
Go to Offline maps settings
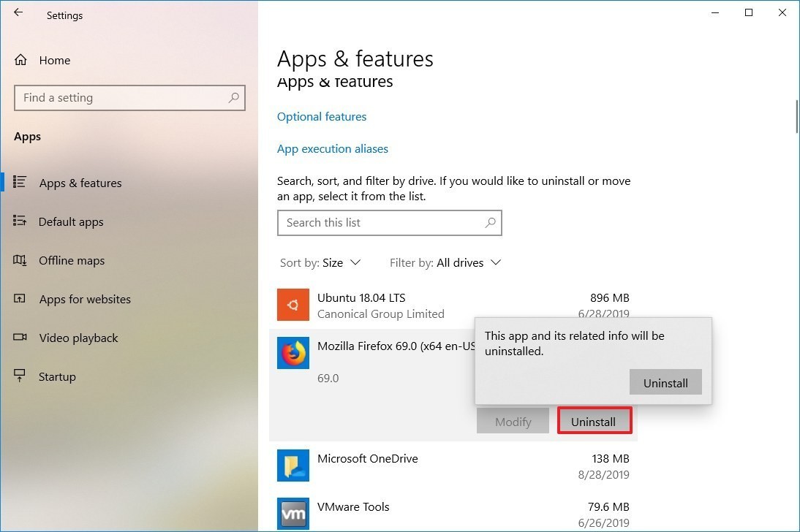pyautogui.click(x=72, y=261)
